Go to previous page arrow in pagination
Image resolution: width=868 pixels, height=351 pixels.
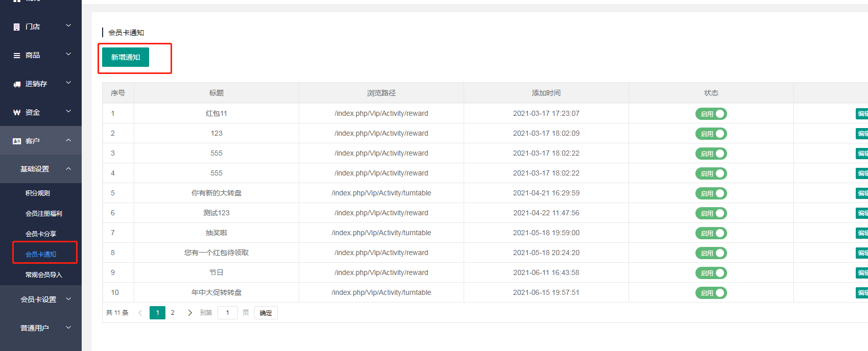click(140, 313)
